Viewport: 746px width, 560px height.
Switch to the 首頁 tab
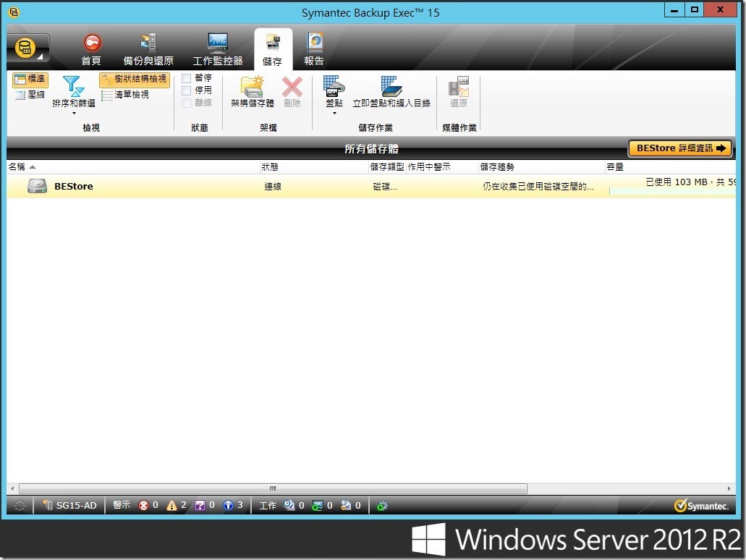(91, 49)
